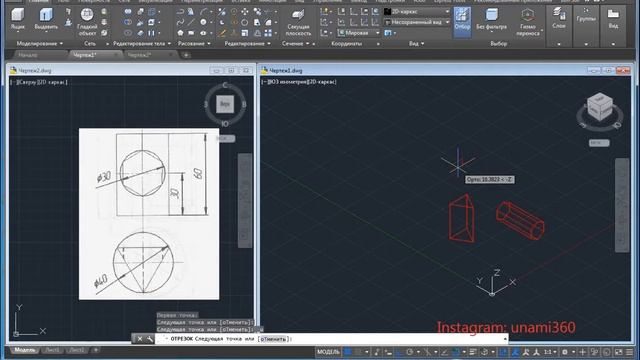This screenshot has width=640, height=360.
Task: Toggle the МОДЕЛЬ model space button
Action: [x=328, y=352]
